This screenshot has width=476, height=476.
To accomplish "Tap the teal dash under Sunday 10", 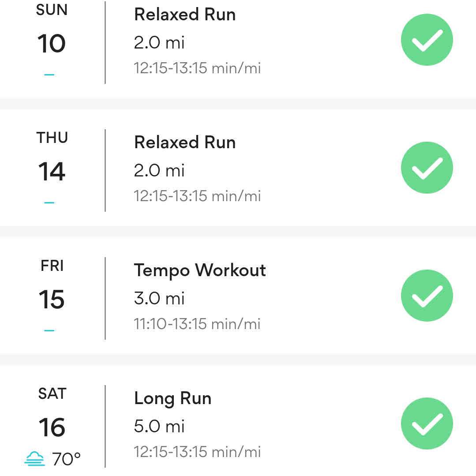I will point(49,75).
